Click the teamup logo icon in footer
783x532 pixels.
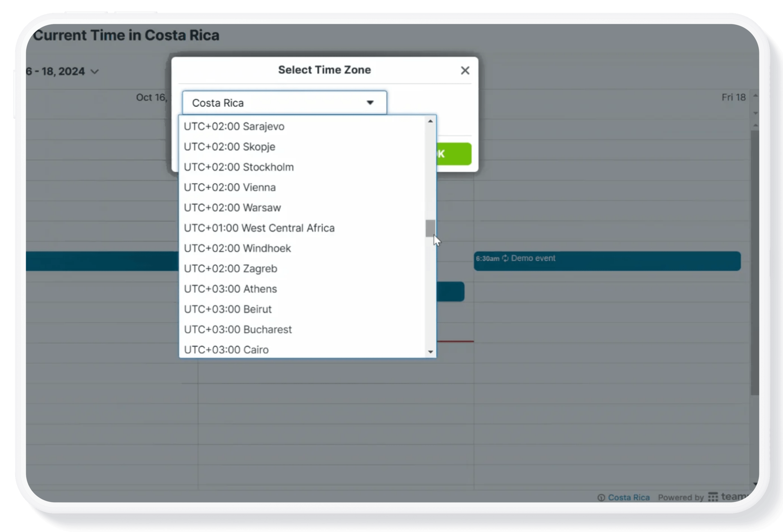[713, 497]
